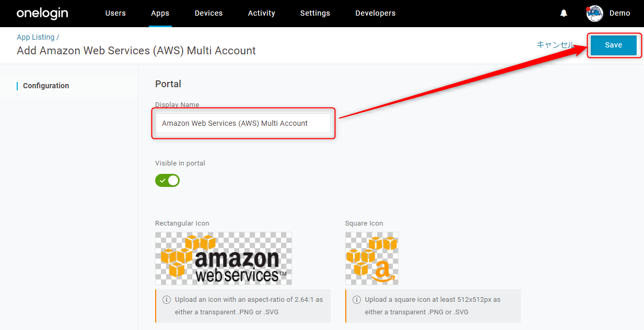Open the Devices menu
644x330 pixels.
208,14
